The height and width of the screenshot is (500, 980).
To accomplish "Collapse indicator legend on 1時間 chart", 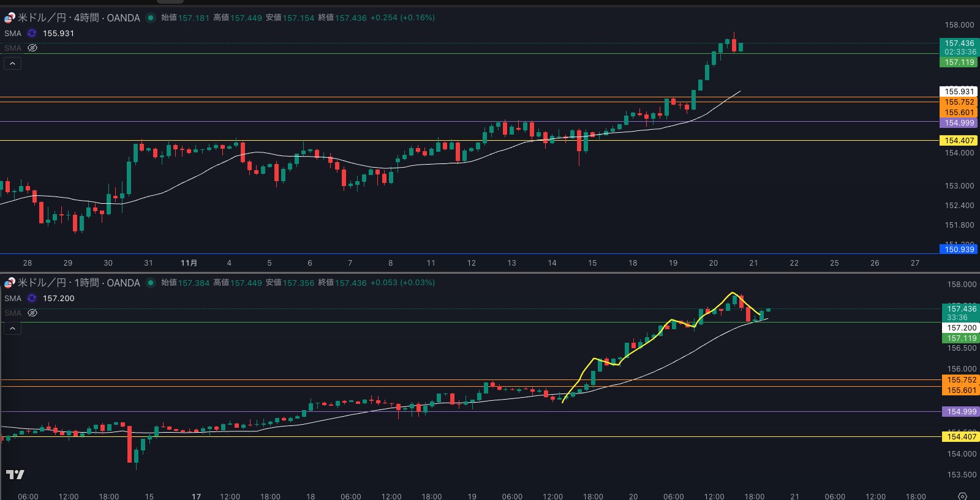I will click(12, 329).
